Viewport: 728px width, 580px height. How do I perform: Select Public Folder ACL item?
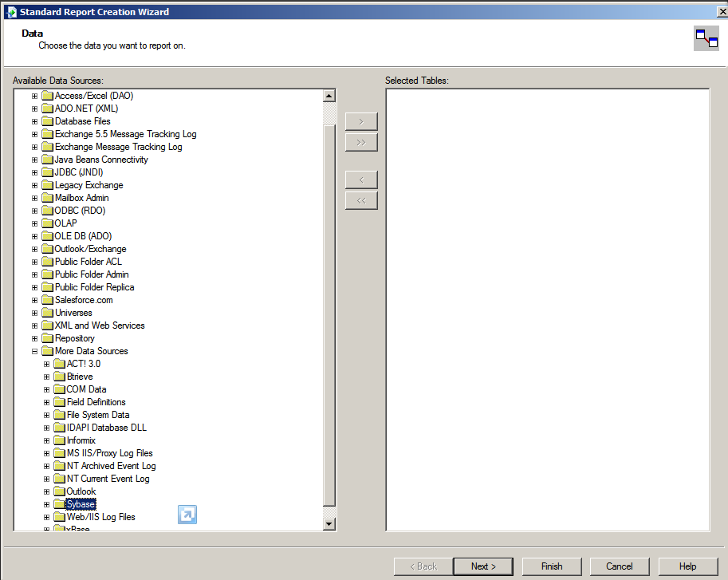pyautogui.click(x=89, y=262)
